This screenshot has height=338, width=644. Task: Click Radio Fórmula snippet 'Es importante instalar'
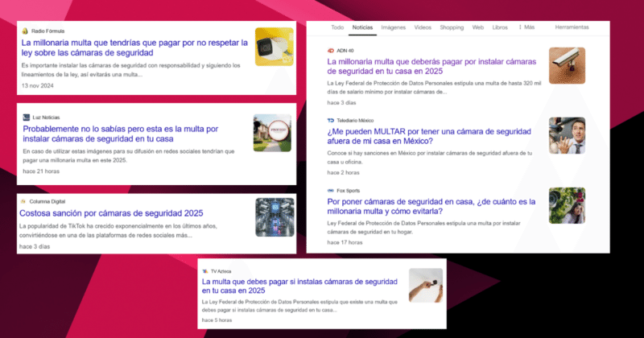click(130, 70)
